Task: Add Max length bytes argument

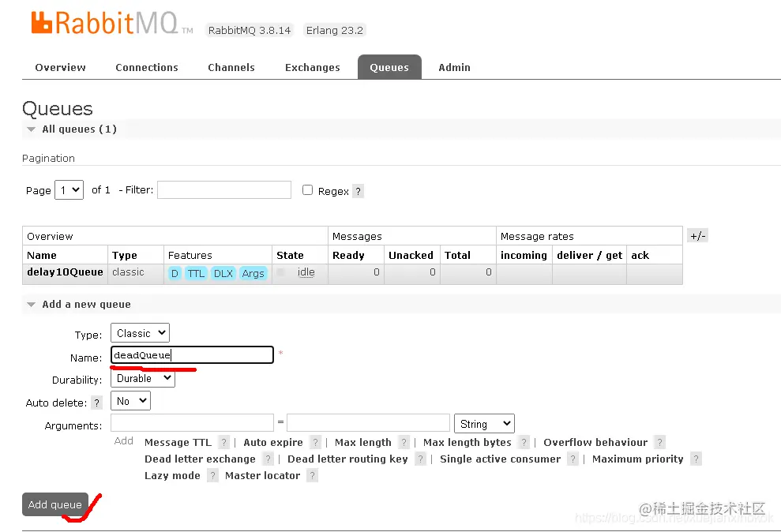Action: [467, 443]
